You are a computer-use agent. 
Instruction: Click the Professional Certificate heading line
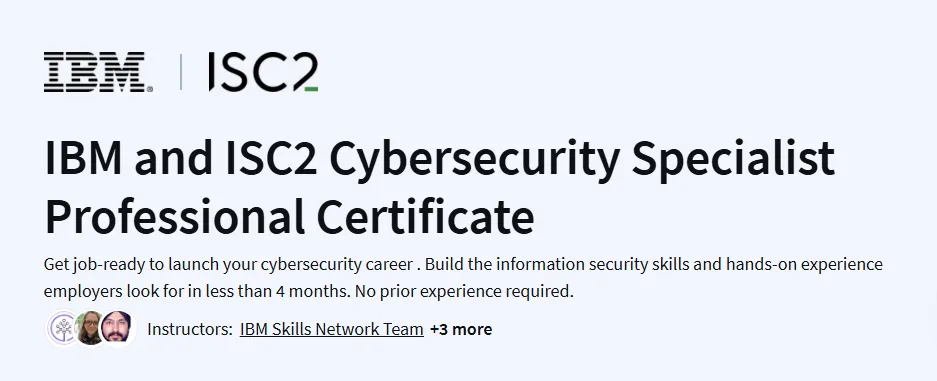tap(289, 216)
